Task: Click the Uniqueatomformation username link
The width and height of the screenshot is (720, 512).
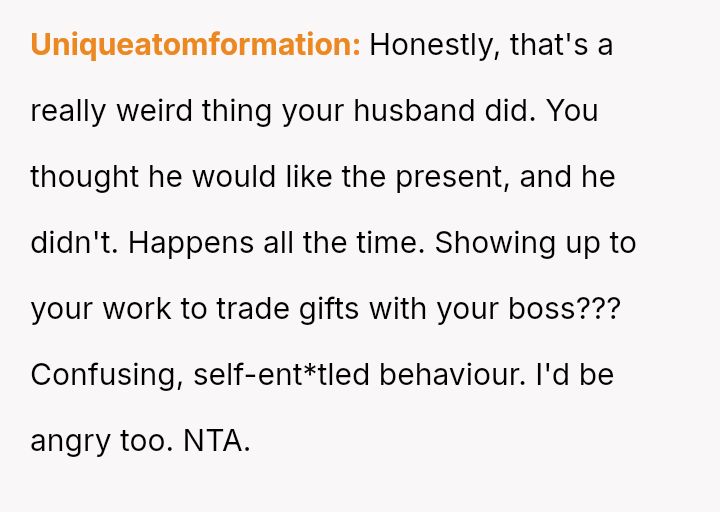Action: 195,45
